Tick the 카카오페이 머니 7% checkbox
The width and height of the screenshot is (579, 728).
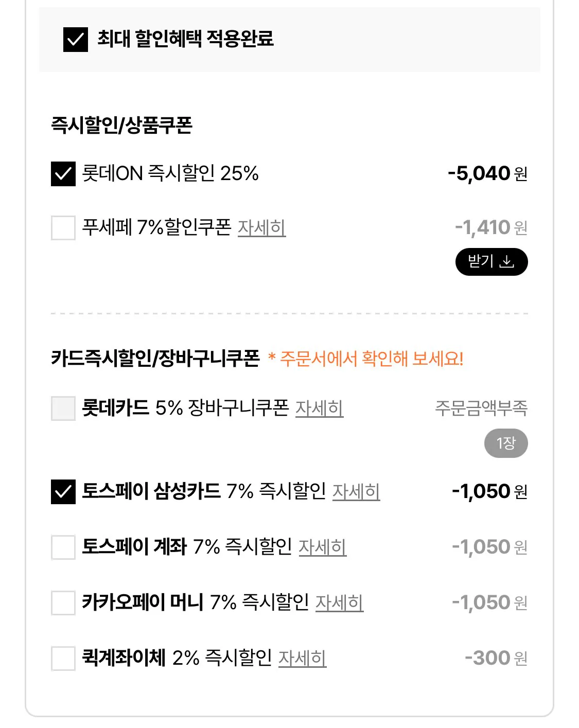pos(63,602)
